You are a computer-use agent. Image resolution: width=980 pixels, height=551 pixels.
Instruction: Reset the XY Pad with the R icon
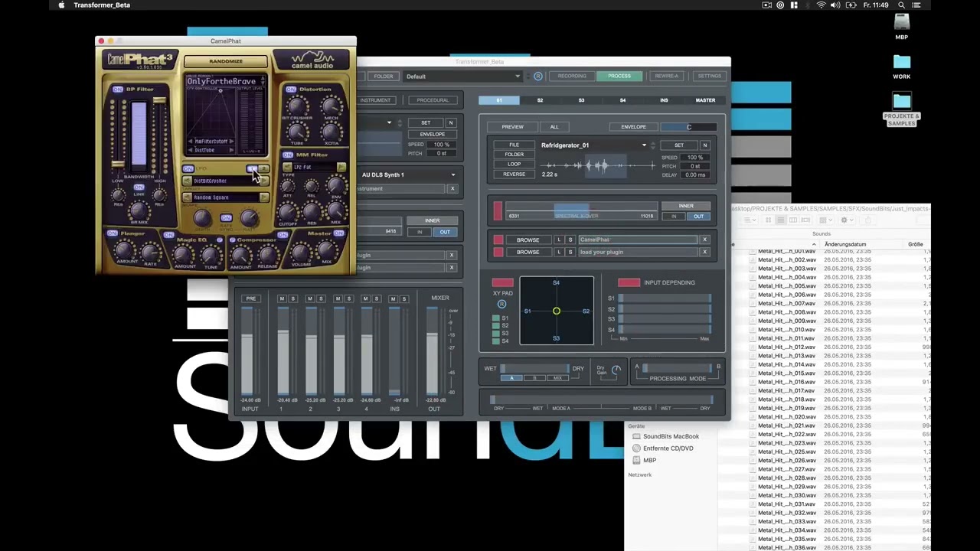502,304
